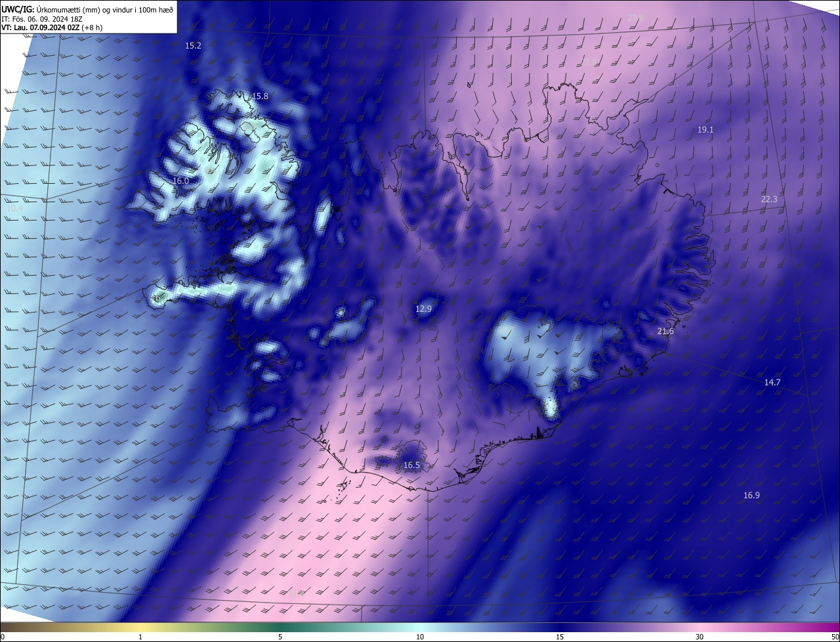Viewport: 840px width, 642px height.
Task: Click the 10 tick on the color scale
Action: [420, 637]
